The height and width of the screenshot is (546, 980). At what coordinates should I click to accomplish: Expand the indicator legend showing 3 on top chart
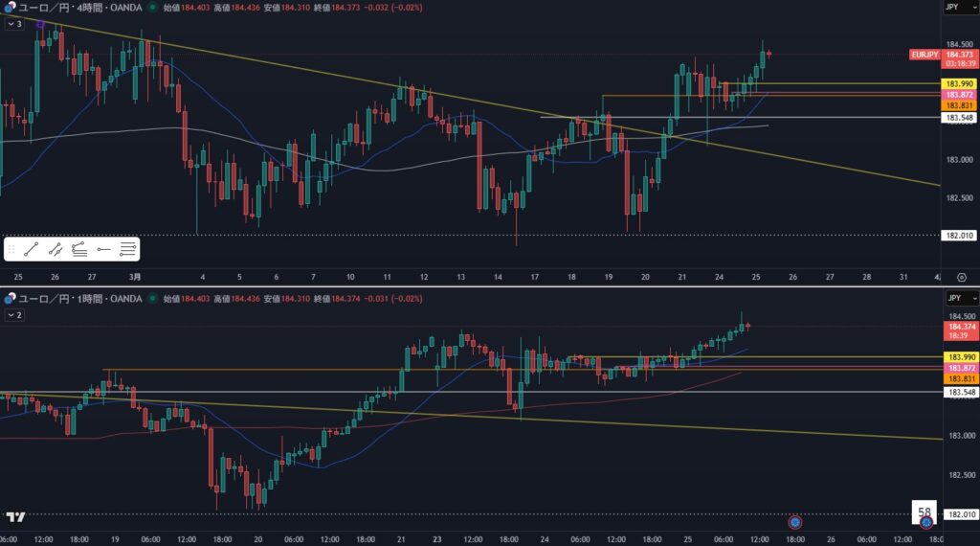pyautogui.click(x=13, y=23)
